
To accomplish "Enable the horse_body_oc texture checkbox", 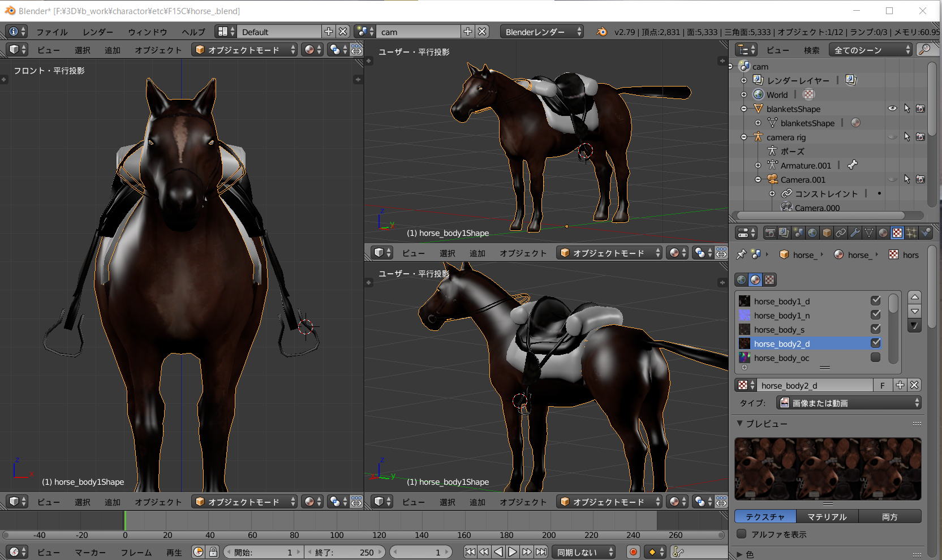I will click(x=875, y=357).
